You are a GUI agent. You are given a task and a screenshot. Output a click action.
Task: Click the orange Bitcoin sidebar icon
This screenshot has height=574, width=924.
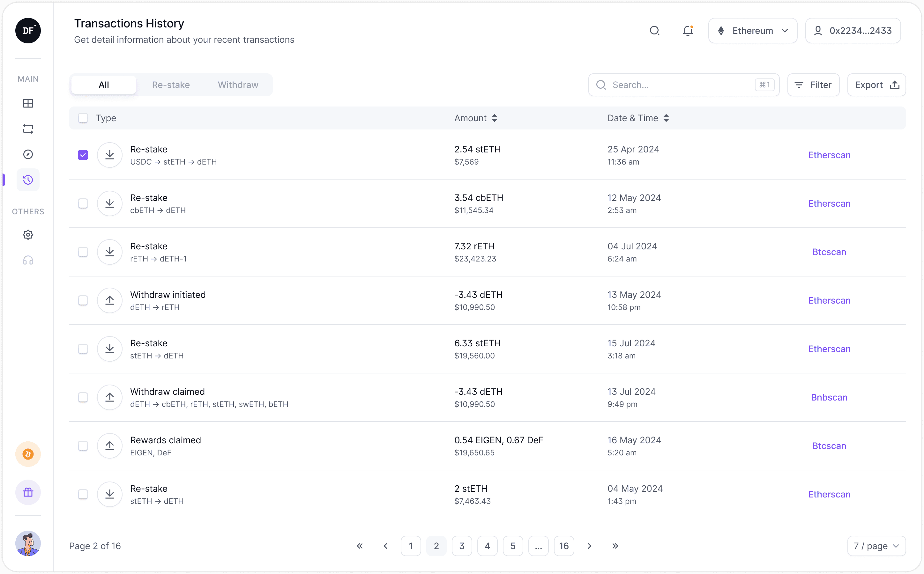pyautogui.click(x=28, y=454)
